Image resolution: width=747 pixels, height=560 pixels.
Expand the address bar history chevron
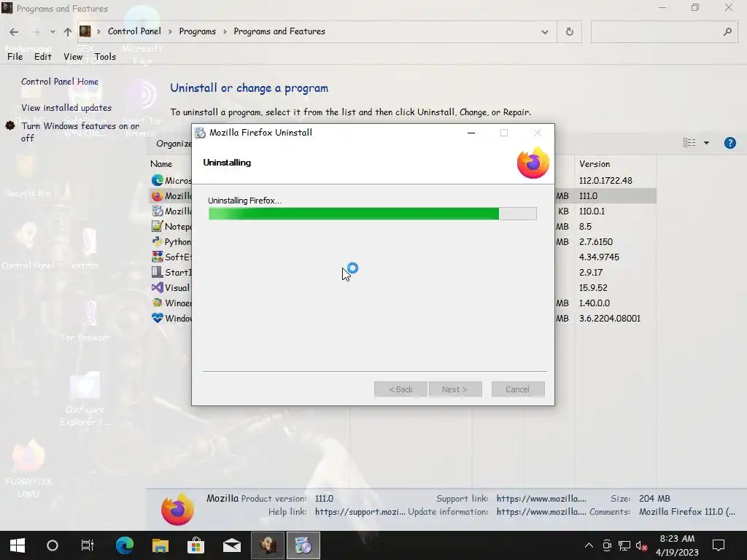click(544, 32)
